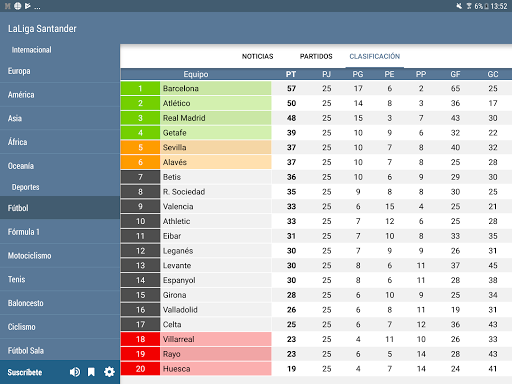Viewport: 512px width, 384px height.
Task: Open saved items via bookmark icon
Action: click(x=91, y=372)
